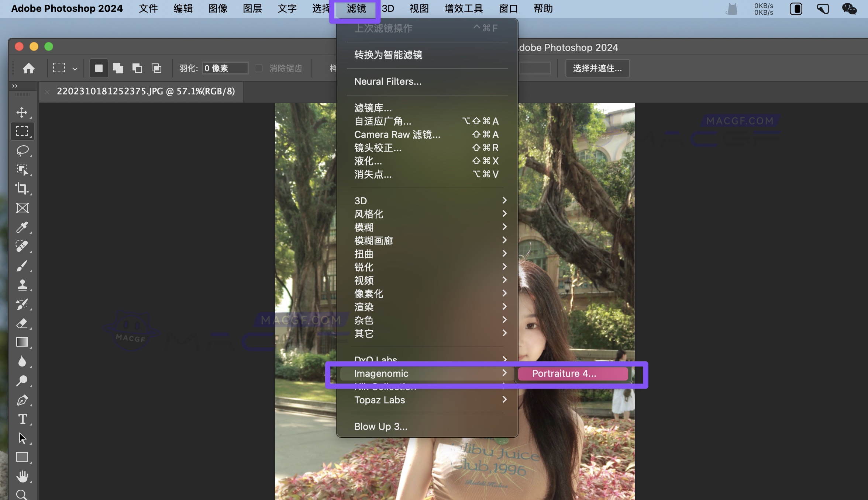This screenshot has height=500, width=868.
Task: Click the Home icon in the options bar
Action: click(x=28, y=68)
